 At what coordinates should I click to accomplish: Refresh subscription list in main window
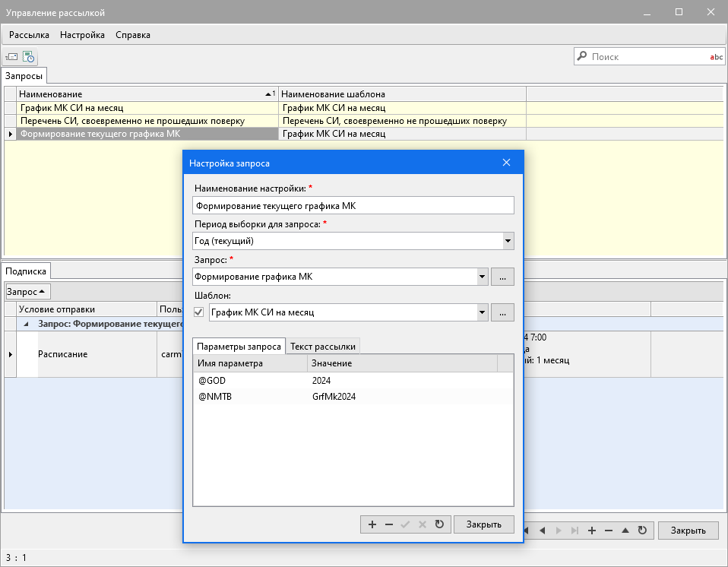click(x=642, y=531)
